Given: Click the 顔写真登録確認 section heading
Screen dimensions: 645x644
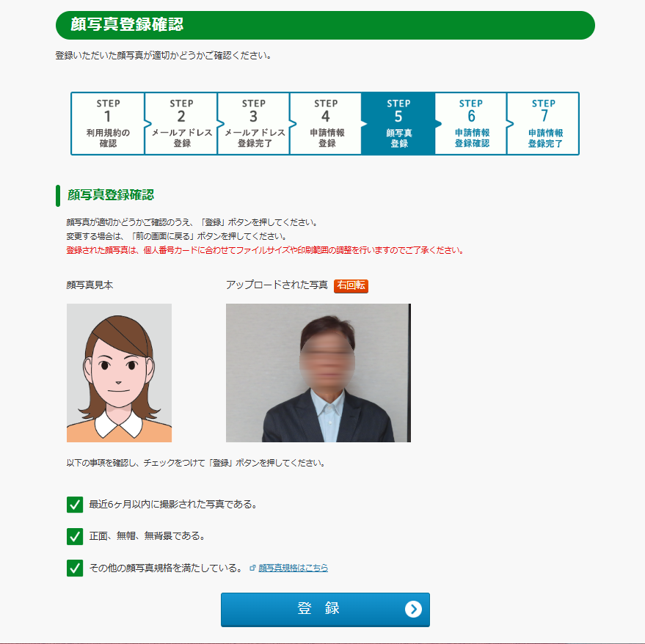Looking at the screenshot, I should (x=111, y=195).
